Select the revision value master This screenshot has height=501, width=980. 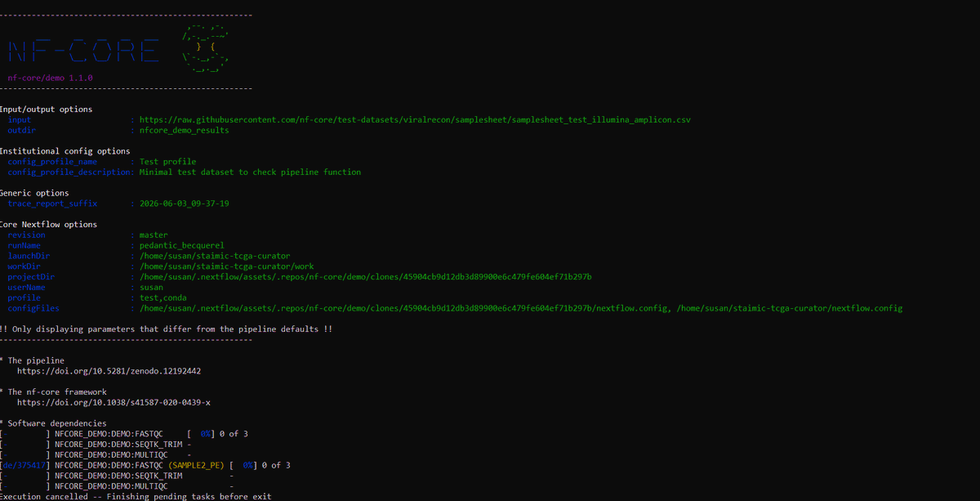click(154, 235)
